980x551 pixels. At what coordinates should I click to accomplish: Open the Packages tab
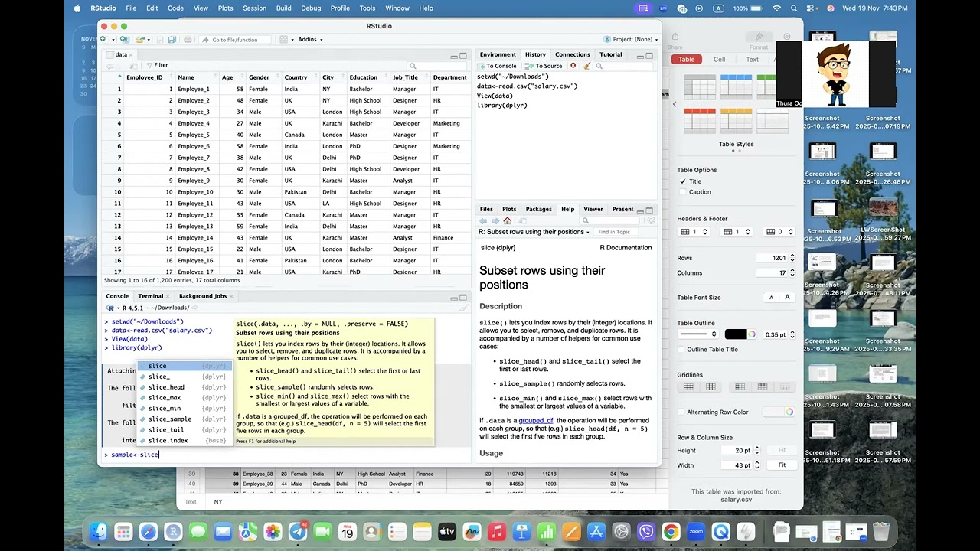(x=538, y=209)
